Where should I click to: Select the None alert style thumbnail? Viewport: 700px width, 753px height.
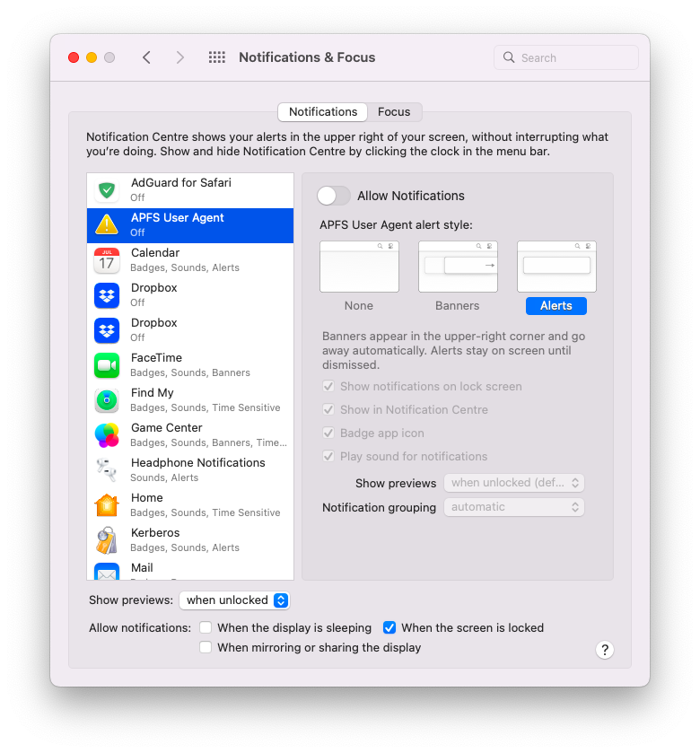point(359,267)
